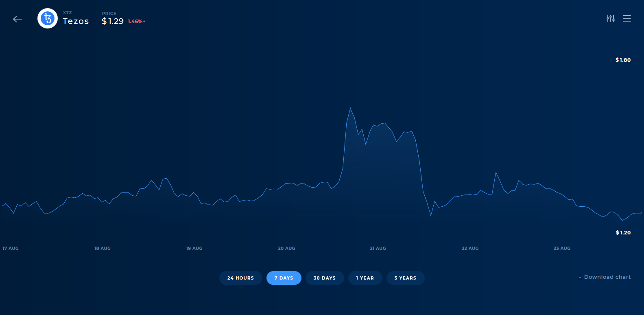Image resolution: width=644 pixels, height=315 pixels.
Task: Click the Tezos coin name
Action: (x=76, y=21)
